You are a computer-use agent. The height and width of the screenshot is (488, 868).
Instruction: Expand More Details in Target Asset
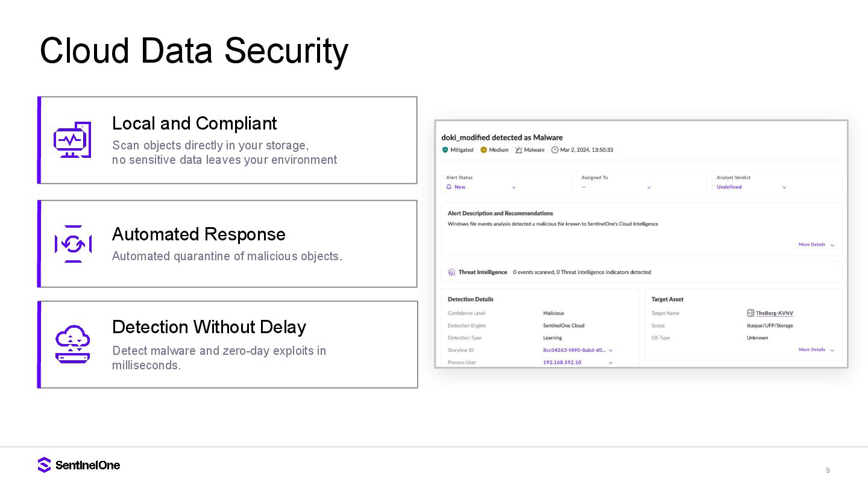click(816, 349)
